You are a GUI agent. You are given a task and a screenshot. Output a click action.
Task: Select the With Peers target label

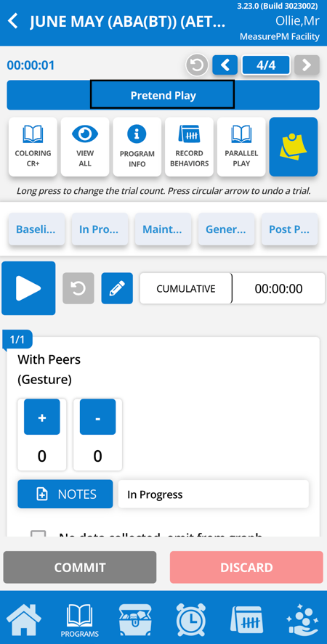(x=49, y=359)
